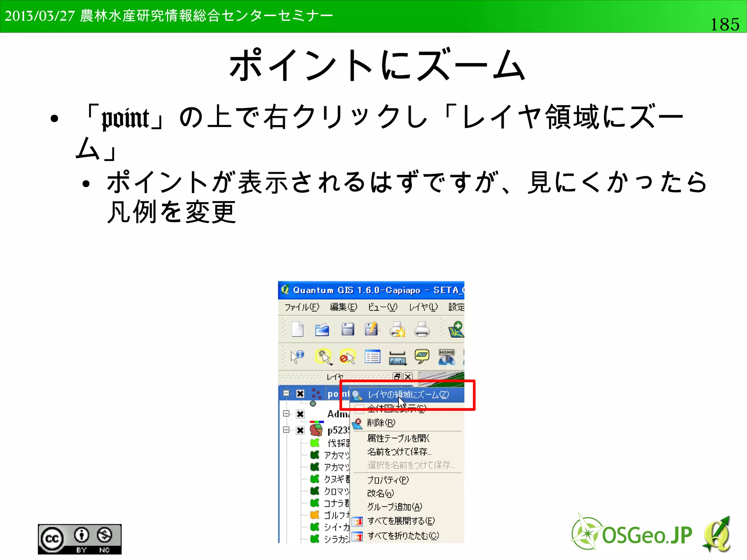Viewport: 747px width, 560px height.
Task: Select the Adm layer name
Action: pos(338,414)
